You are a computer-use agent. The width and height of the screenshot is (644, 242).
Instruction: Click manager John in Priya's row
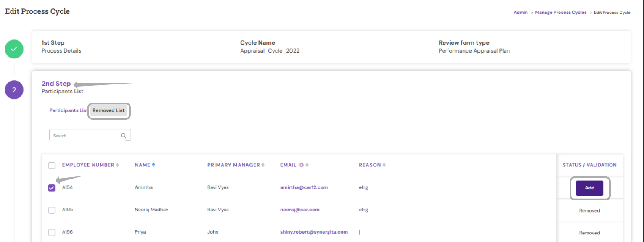(x=213, y=232)
